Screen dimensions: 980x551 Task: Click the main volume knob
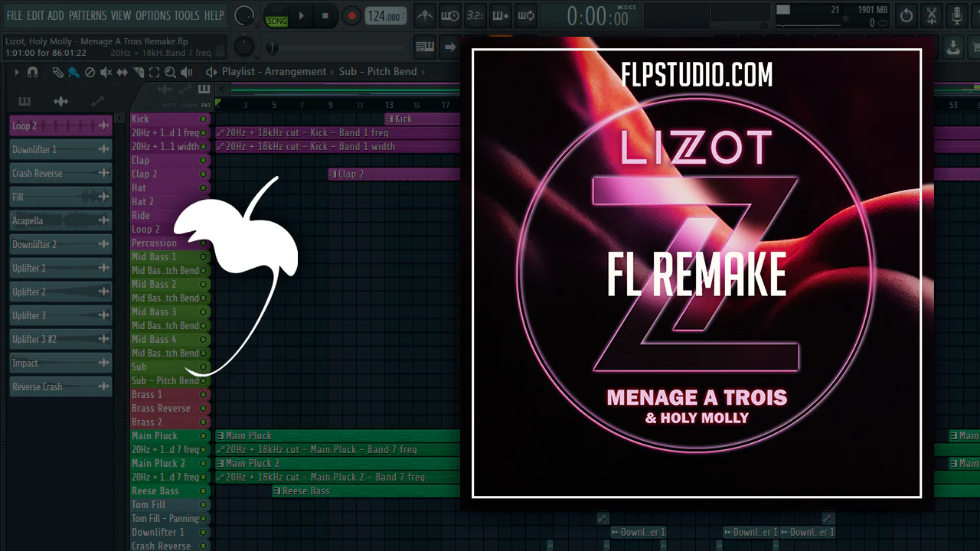click(244, 16)
